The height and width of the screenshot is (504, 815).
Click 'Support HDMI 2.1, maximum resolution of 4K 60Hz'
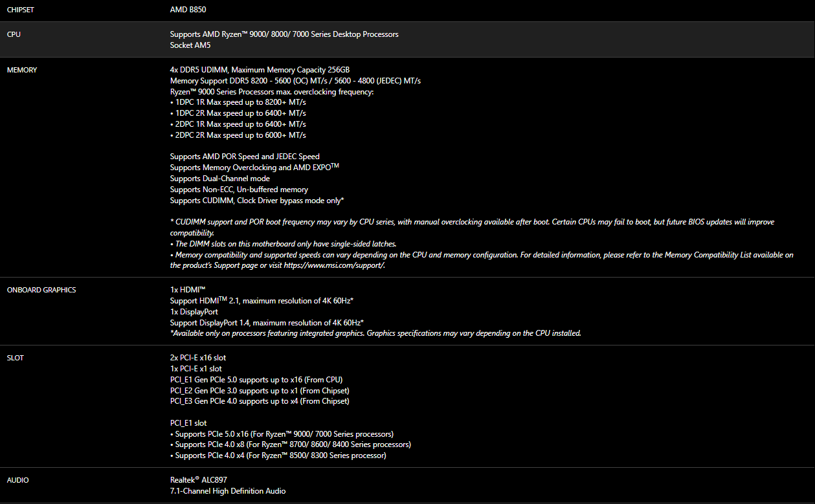262,301
